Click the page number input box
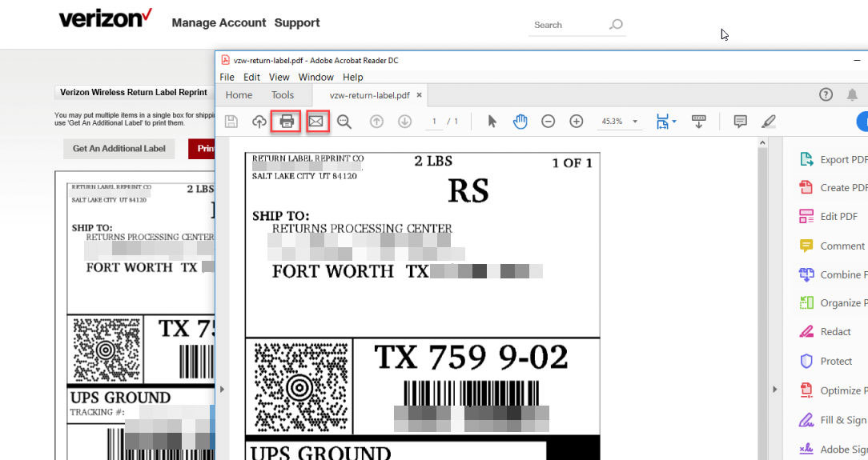Screen dimensions: 868x460 pos(435,122)
